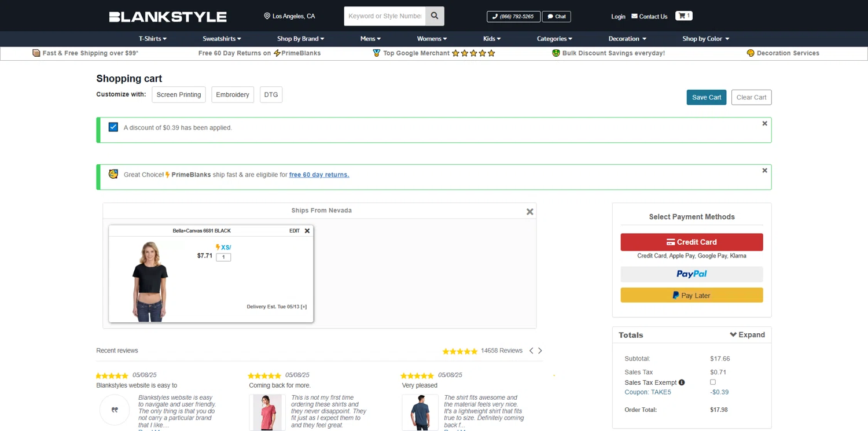
Task: Click the XS size lightning label
Action: click(223, 248)
